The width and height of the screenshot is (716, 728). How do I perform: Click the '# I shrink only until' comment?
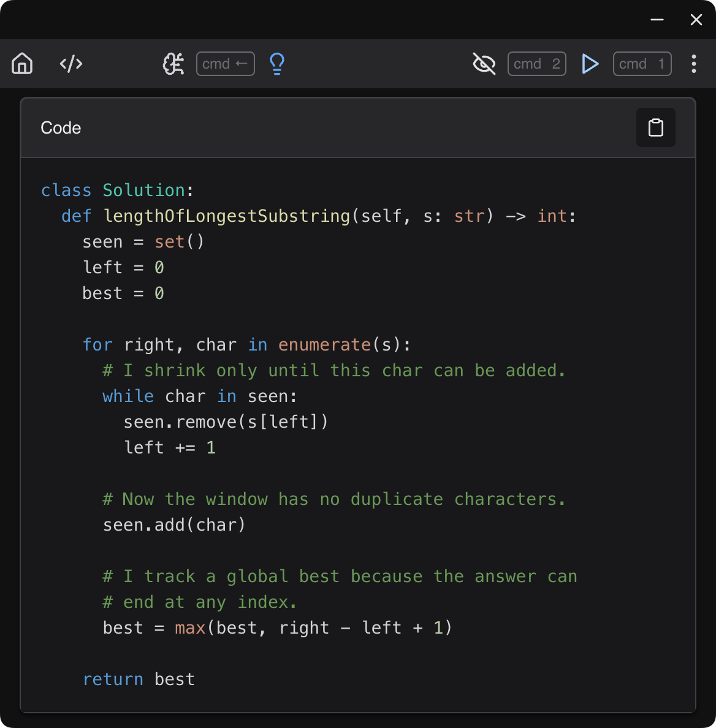[x=334, y=371]
